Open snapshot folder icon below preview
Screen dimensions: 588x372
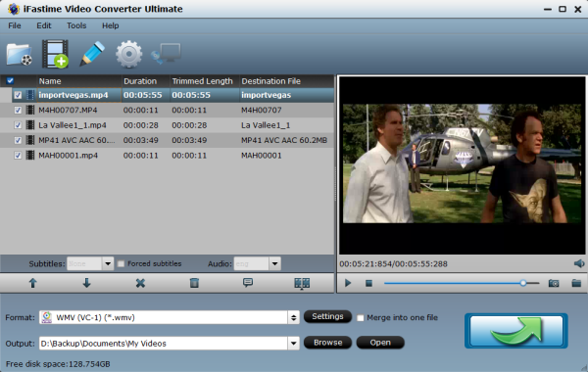click(576, 283)
